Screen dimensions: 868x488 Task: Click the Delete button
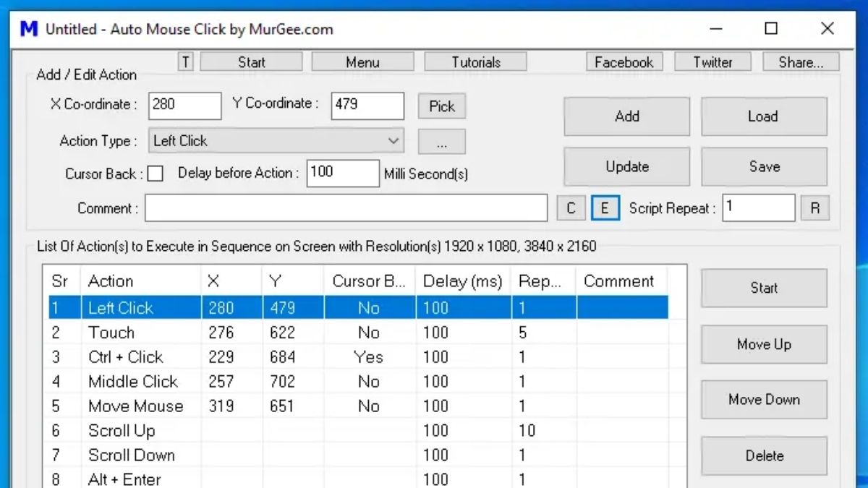tap(764, 455)
